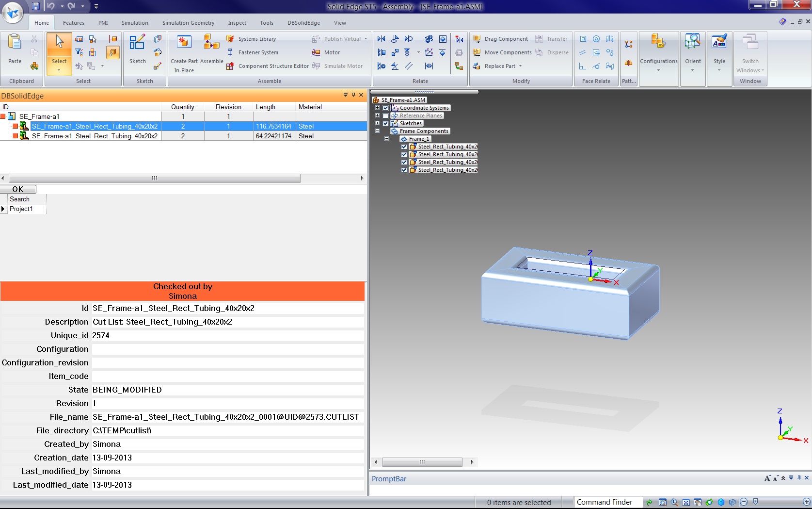The height and width of the screenshot is (509, 812).
Task: Click the Parallel relationship icon in Relate
Action: (x=409, y=66)
